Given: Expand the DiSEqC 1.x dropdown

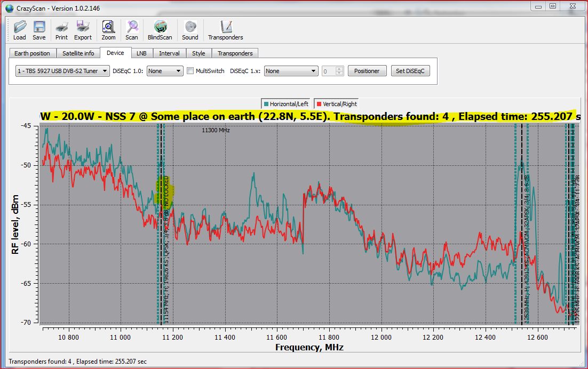Looking at the screenshot, I should 291,71.
